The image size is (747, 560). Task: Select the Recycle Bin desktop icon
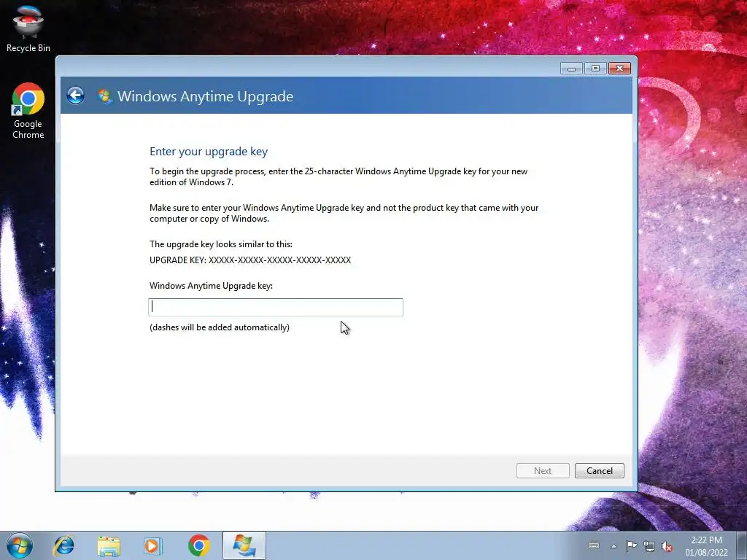(28, 28)
